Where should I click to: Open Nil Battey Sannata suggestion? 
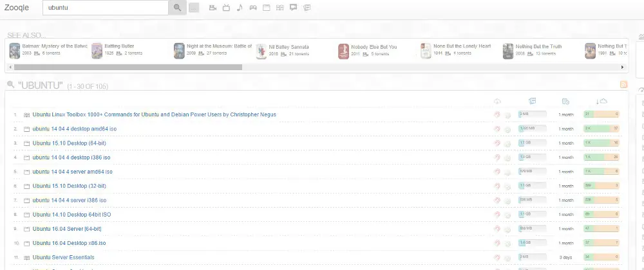coord(283,50)
